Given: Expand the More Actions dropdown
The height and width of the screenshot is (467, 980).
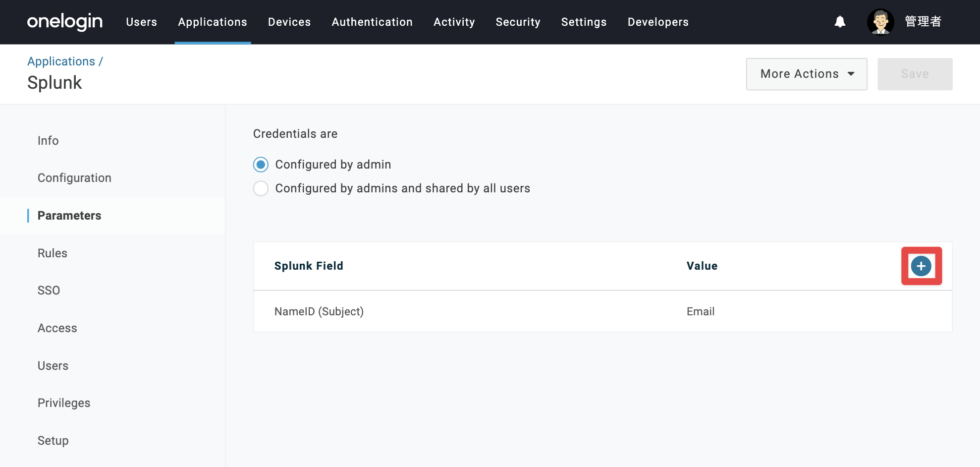Looking at the screenshot, I should (807, 74).
